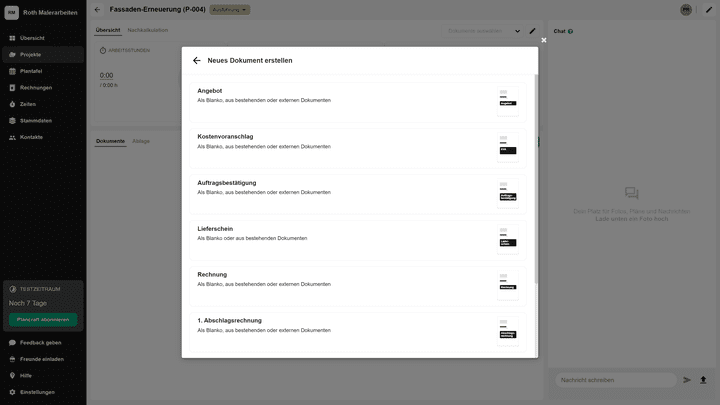This screenshot has width=720, height=405.
Task: Open Plantafel from the sidebar
Action: (x=32, y=71)
